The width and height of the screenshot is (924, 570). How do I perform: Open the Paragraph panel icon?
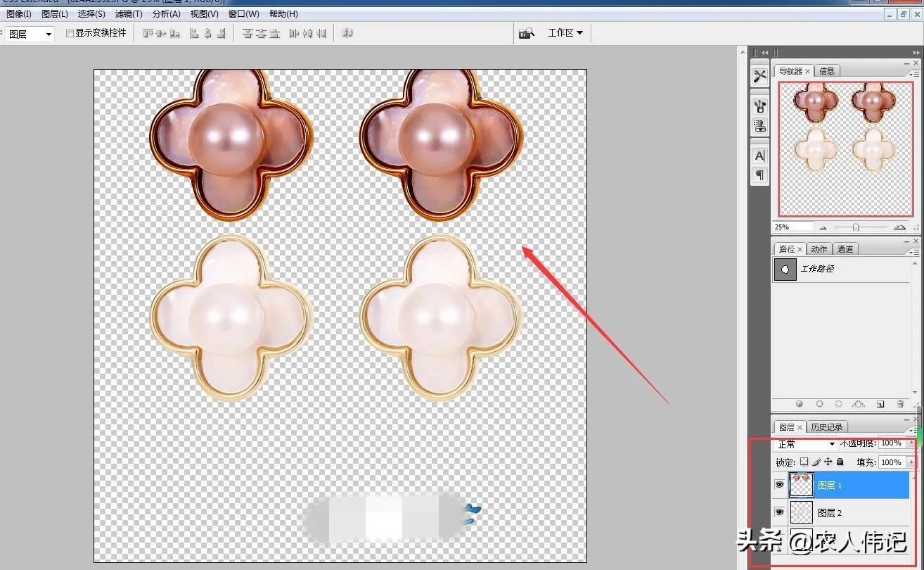(x=759, y=175)
